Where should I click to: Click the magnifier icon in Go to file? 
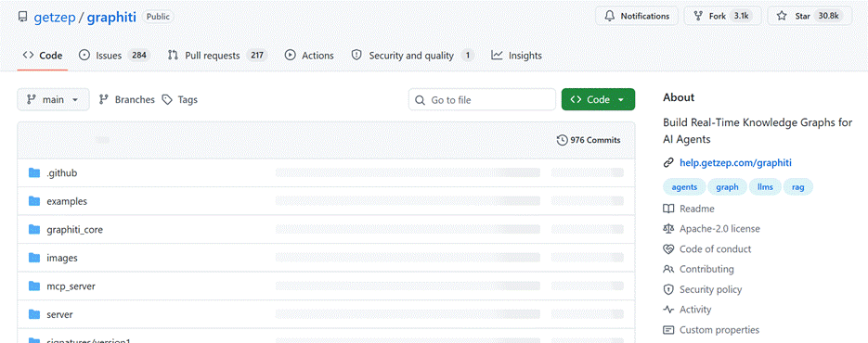pos(420,100)
